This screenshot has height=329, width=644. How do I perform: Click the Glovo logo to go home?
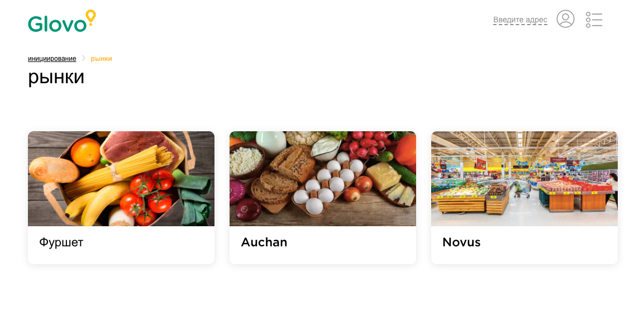point(61,21)
